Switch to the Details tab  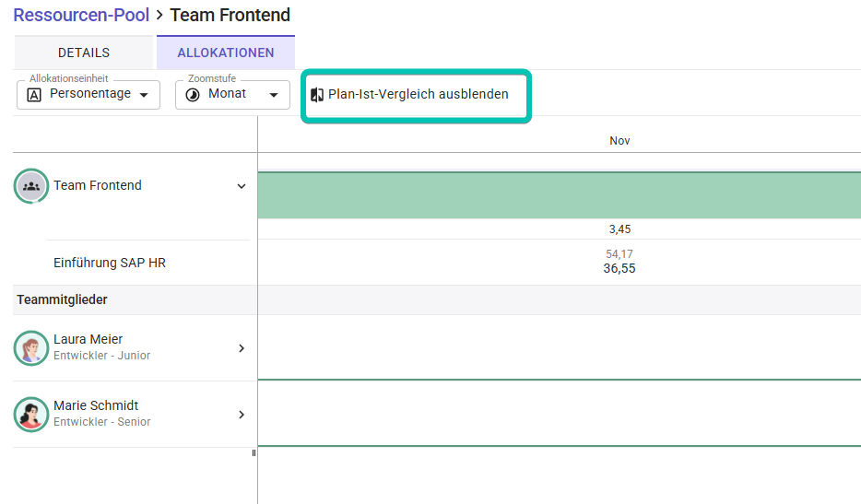pos(84,53)
